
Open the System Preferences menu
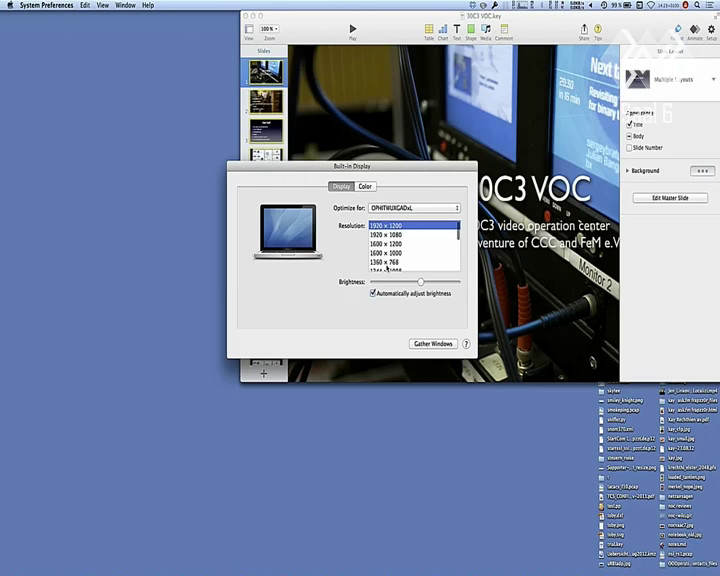(x=46, y=5)
